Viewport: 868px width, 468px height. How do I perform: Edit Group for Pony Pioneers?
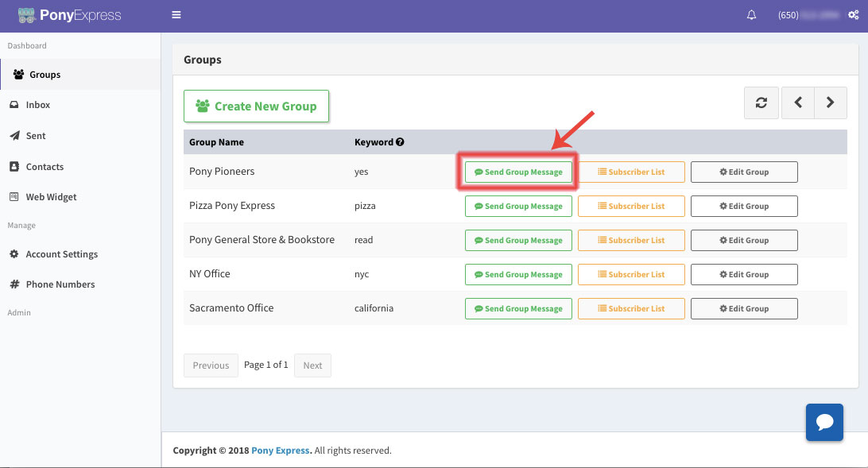[744, 172]
